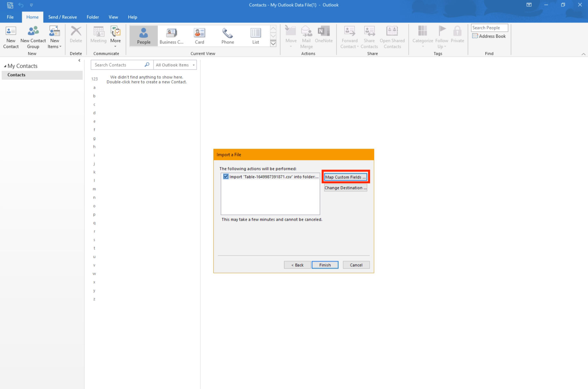
Task: Collapse the My Contacts tree group
Action: click(5, 66)
